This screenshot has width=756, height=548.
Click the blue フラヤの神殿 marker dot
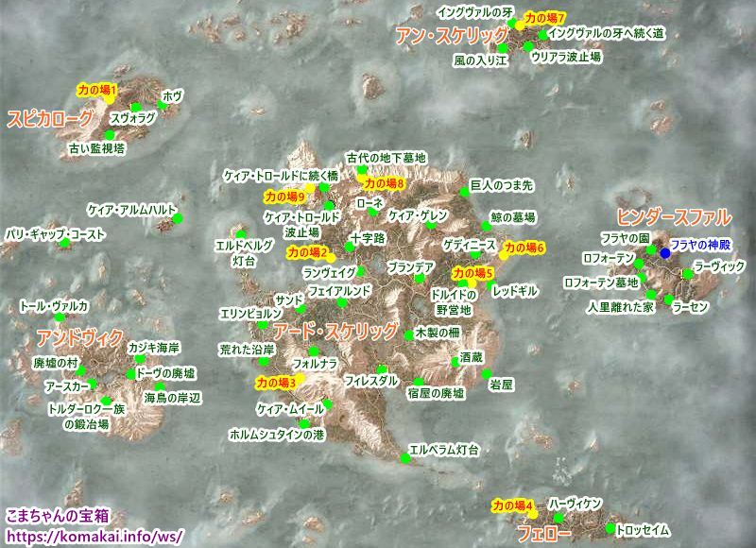[665, 253]
